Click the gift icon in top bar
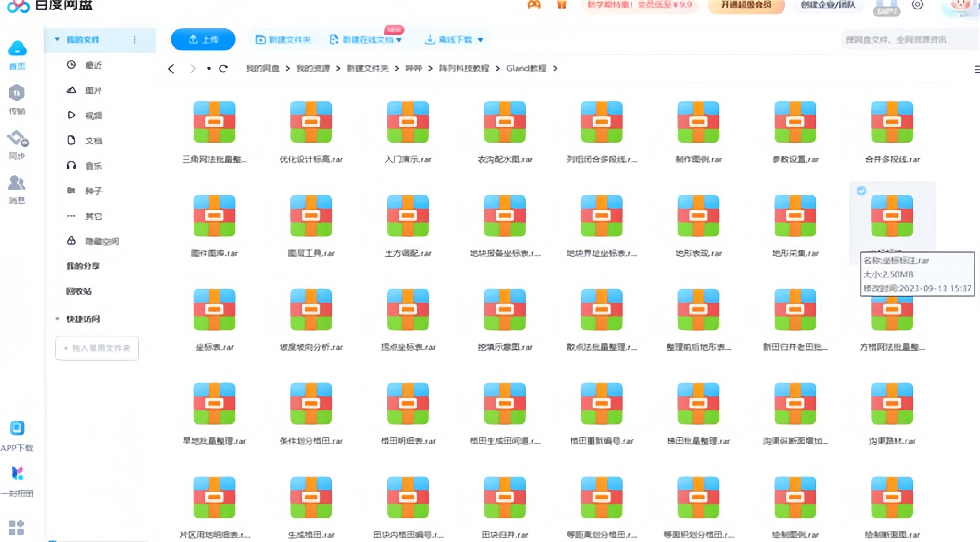This screenshot has width=980, height=542. pyautogui.click(x=562, y=5)
